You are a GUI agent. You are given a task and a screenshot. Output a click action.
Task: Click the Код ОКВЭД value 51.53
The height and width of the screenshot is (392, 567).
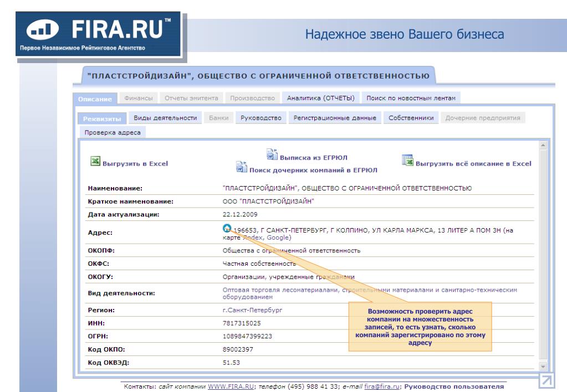[231, 362]
